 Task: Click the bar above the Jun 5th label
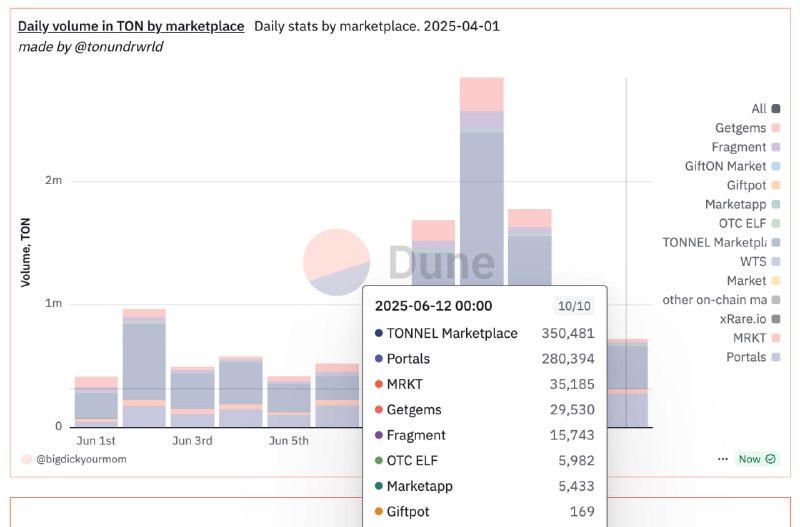coord(289,401)
